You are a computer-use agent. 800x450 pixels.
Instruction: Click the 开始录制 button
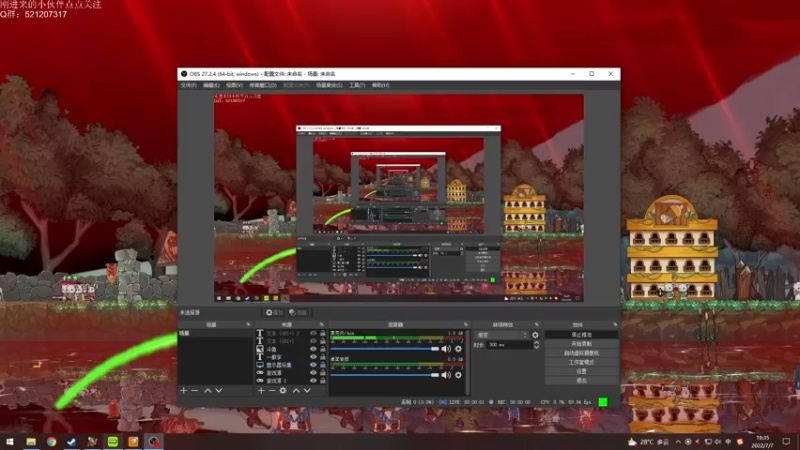tap(582, 344)
